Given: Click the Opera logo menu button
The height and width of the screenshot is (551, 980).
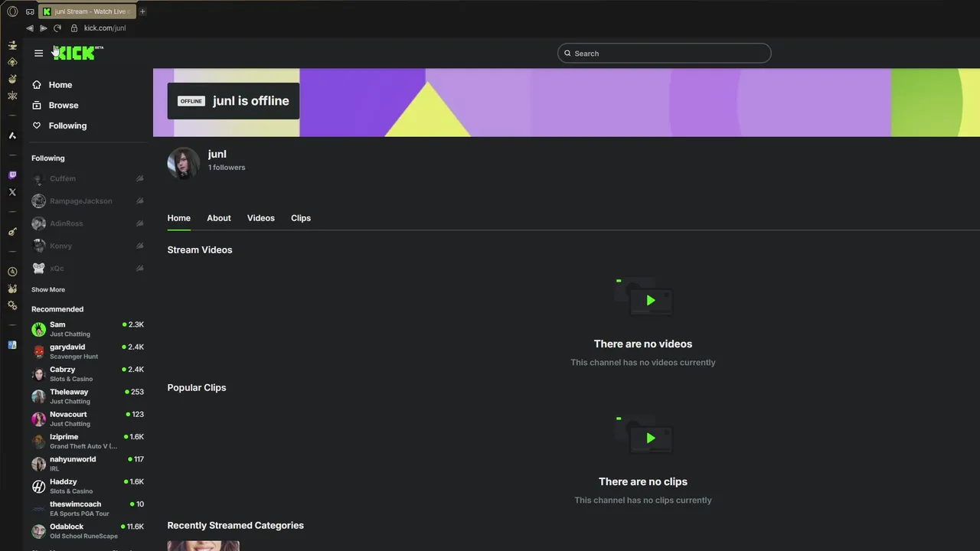Looking at the screenshot, I should tap(12, 11).
